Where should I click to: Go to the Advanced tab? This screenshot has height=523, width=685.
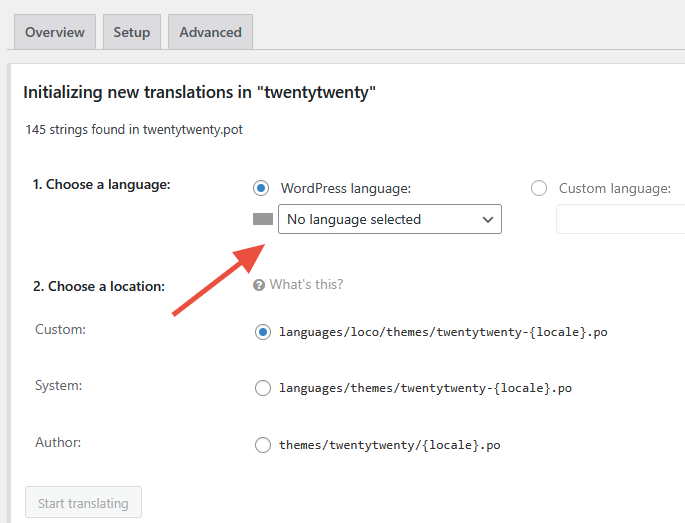click(210, 32)
